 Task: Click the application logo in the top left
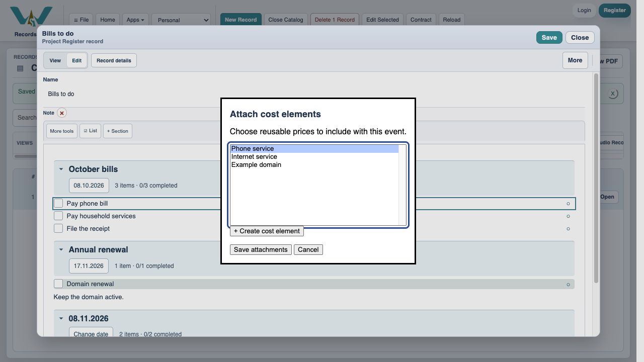pos(31,18)
